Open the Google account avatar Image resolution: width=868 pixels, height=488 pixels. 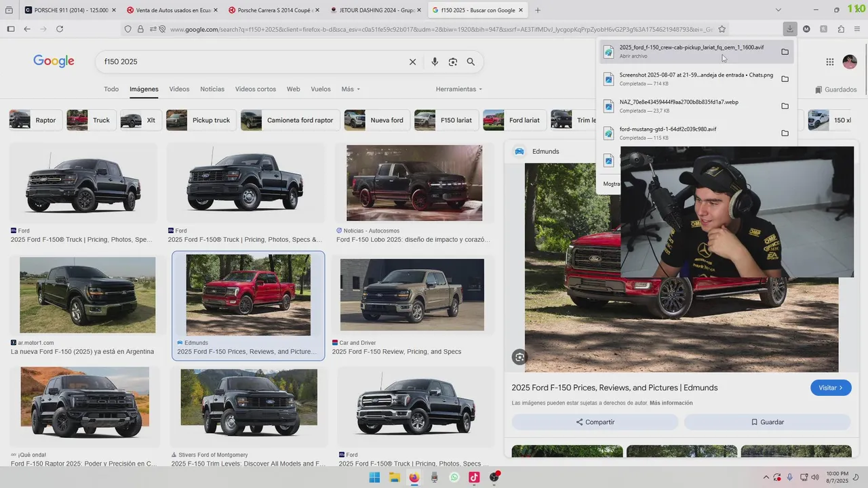click(x=850, y=62)
